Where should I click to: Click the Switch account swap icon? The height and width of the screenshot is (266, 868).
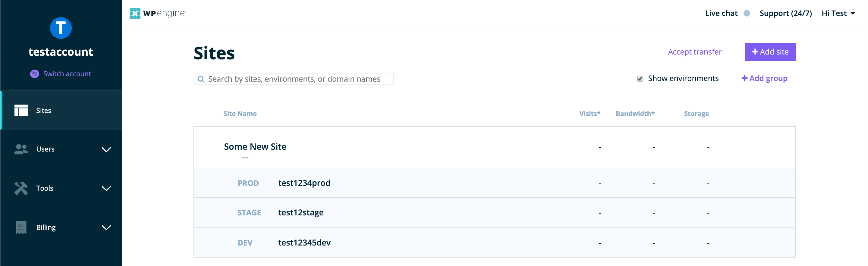(34, 74)
